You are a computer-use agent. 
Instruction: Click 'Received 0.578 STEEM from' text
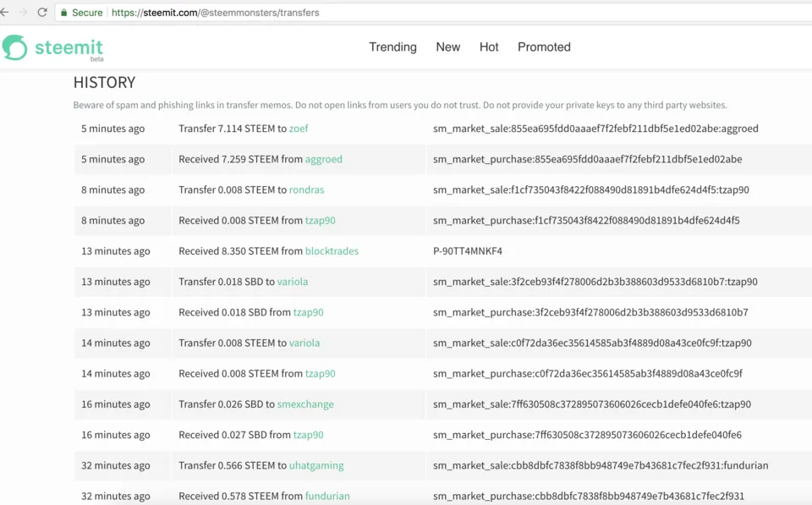241,497
